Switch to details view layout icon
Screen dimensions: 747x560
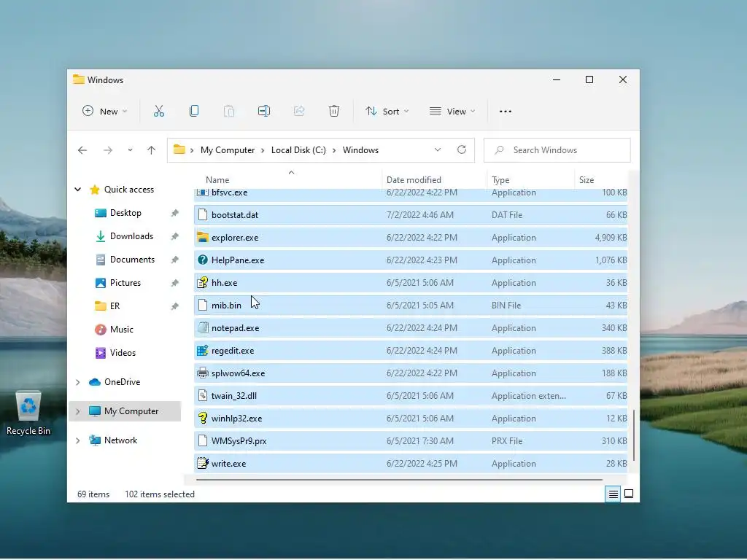(613, 494)
